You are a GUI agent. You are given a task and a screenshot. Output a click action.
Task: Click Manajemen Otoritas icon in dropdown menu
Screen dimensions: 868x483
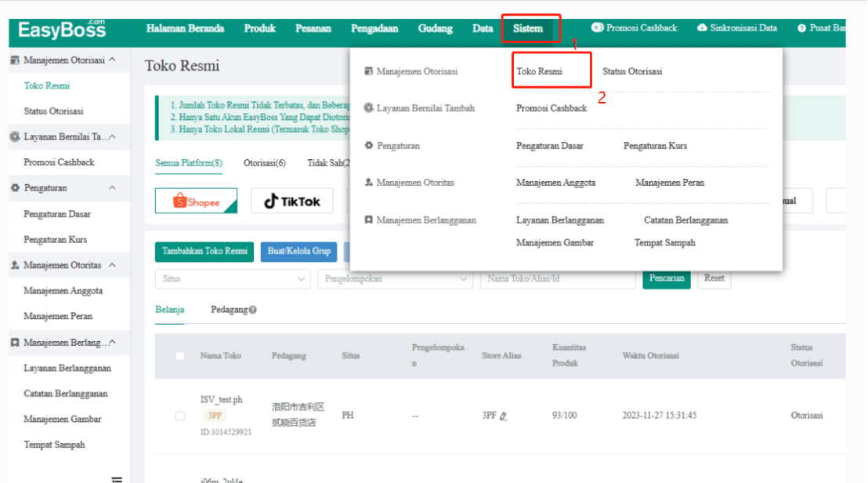pos(369,182)
